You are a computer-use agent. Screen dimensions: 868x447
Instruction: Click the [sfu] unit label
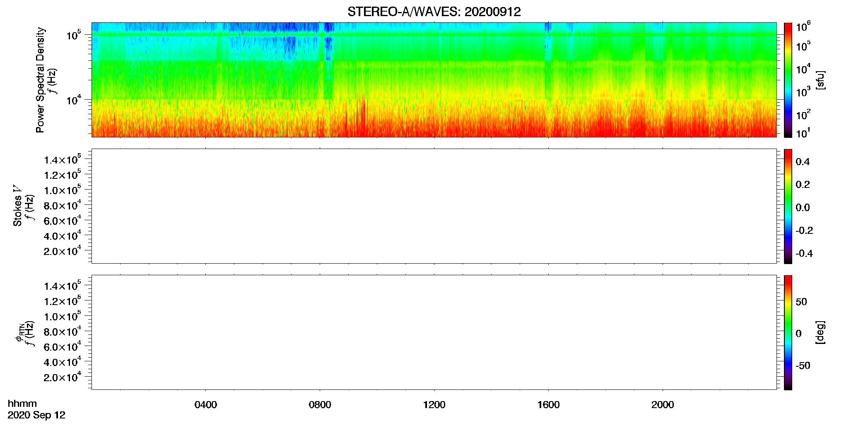click(x=820, y=80)
